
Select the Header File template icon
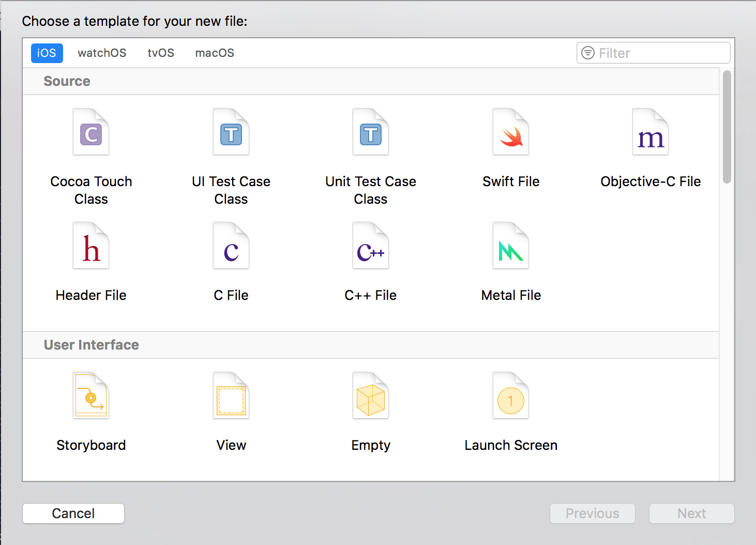(x=91, y=246)
